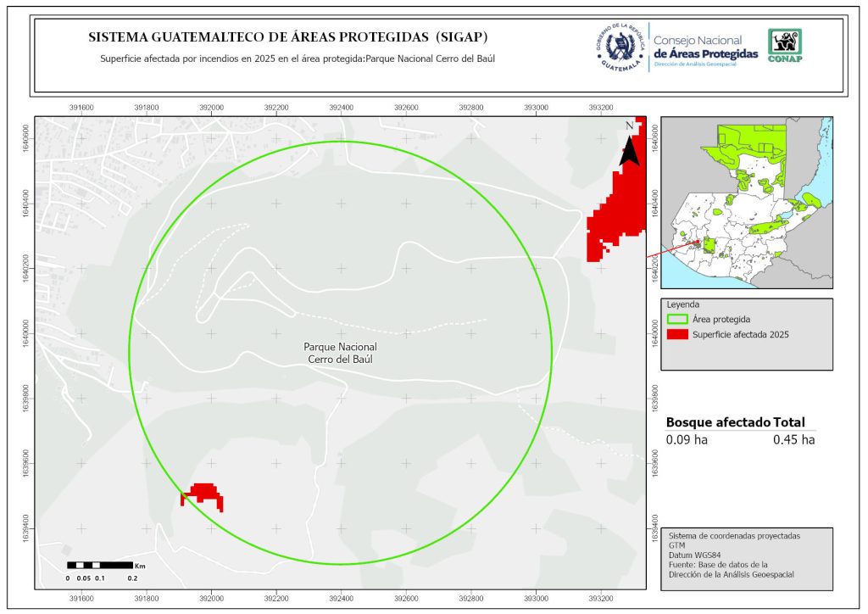This screenshot has height=614, width=868.
Task: Select the map subtitle about incendios 2025
Action: [x=297, y=59]
